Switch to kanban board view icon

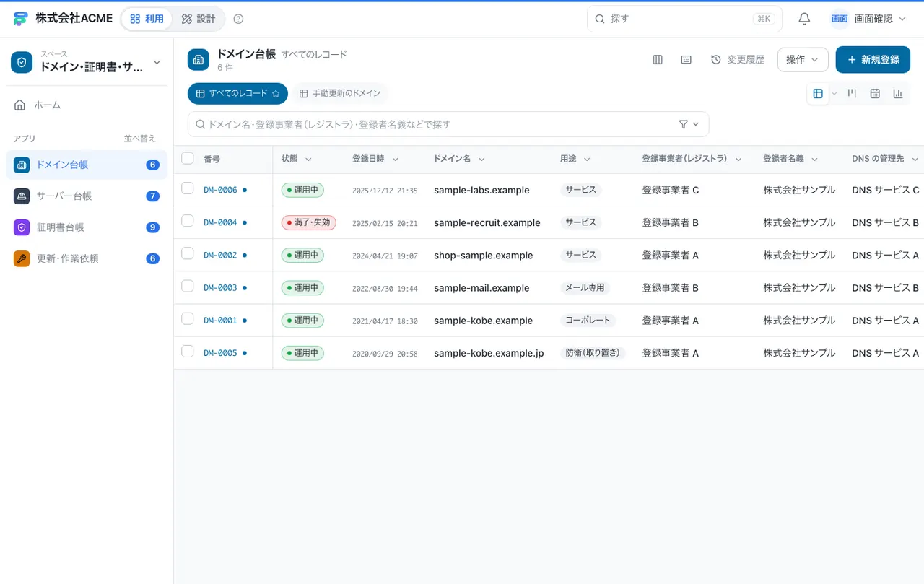tap(852, 94)
